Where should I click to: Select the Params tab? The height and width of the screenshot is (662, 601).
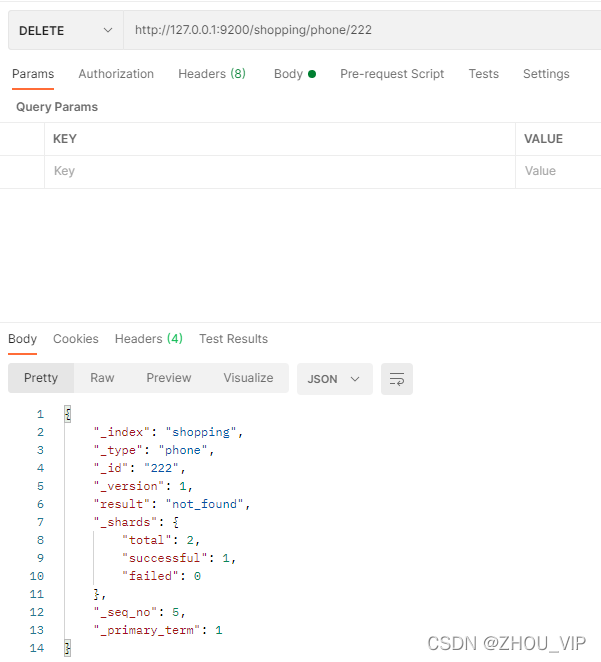33,74
